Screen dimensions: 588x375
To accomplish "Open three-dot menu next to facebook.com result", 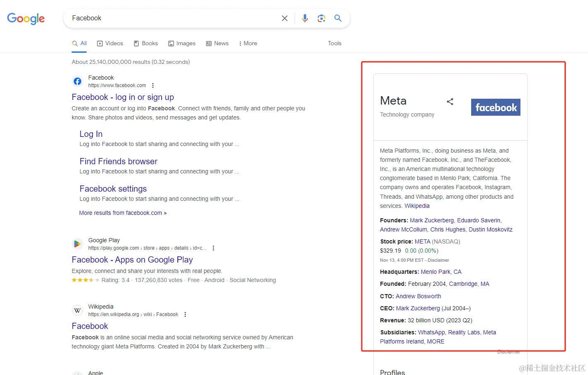I will click(x=153, y=85).
